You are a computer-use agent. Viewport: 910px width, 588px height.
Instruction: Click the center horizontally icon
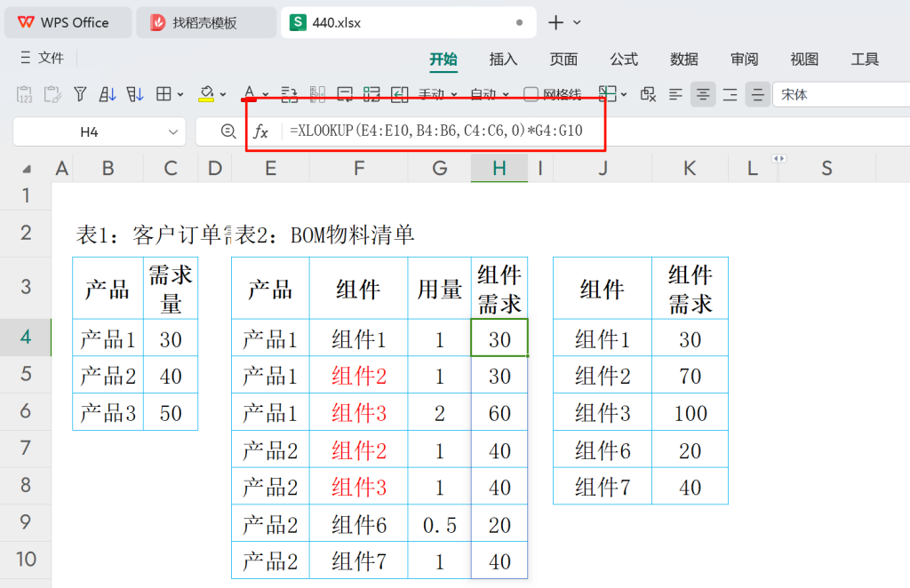[x=703, y=94]
